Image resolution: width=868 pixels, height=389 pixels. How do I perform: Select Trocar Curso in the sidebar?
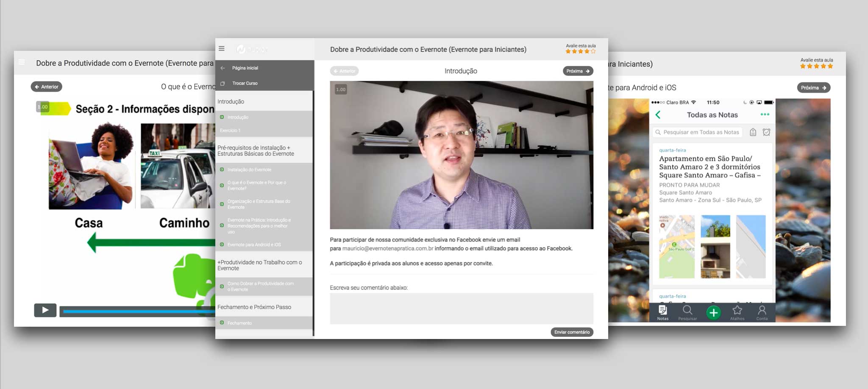(245, 83)
